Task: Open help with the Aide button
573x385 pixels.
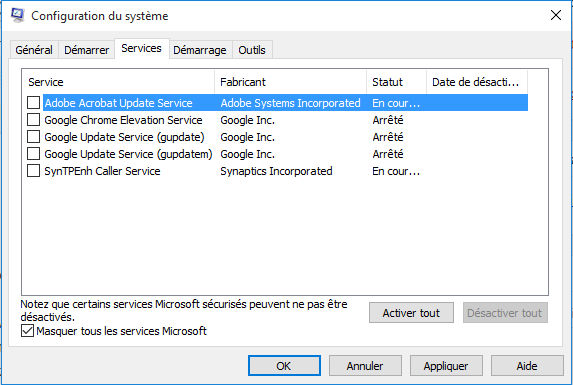Action: tap(527, 366)
